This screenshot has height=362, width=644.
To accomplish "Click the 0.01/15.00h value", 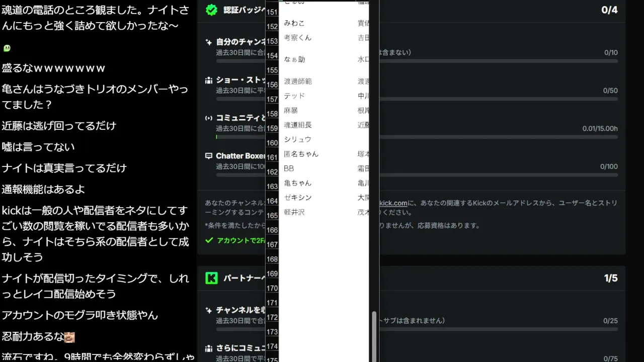I will coord(600,129).
